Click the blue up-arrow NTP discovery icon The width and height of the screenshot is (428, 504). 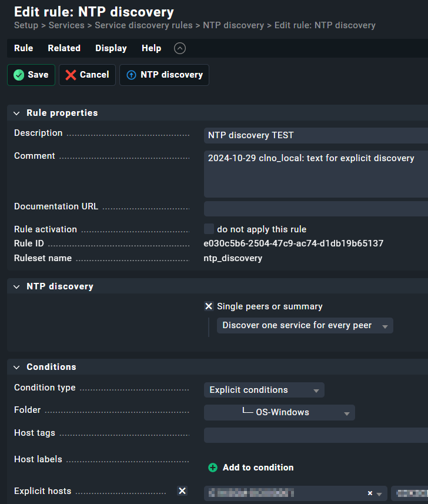pyautogui.click(x=131, y=75)
